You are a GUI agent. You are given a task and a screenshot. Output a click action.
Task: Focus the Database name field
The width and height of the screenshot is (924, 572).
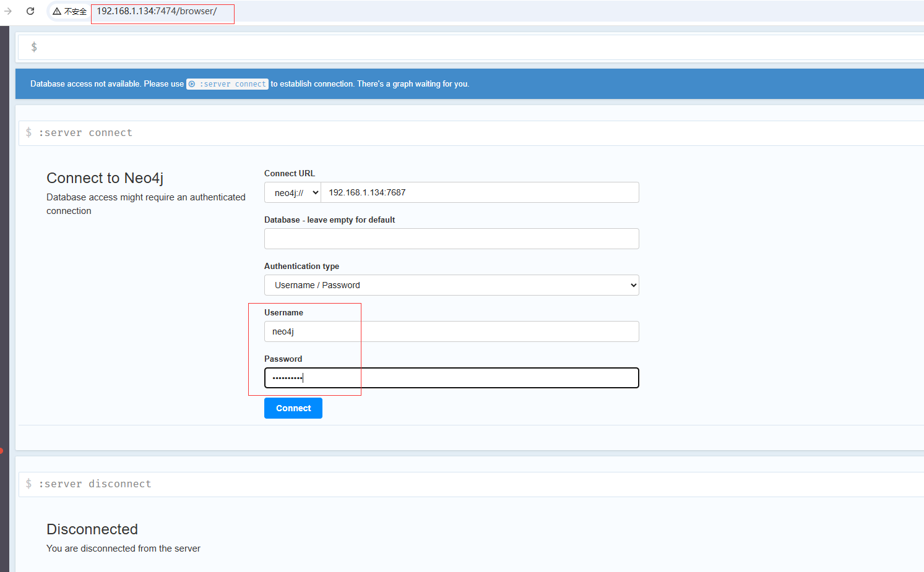(x=452, y=239)
